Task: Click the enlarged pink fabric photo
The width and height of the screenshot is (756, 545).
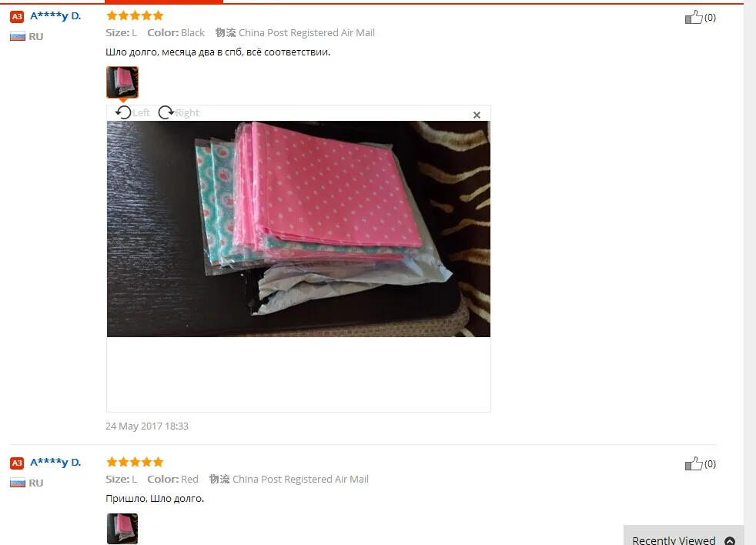Action: [299, 229]
